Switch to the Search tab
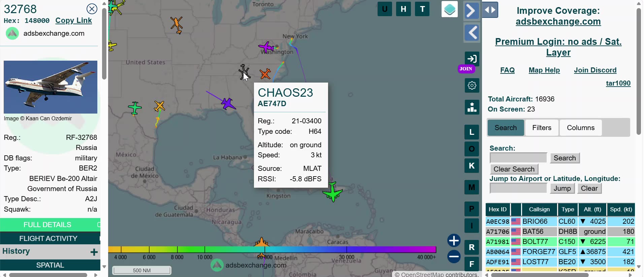Screen dimensions: 644x277 point(506,128)
